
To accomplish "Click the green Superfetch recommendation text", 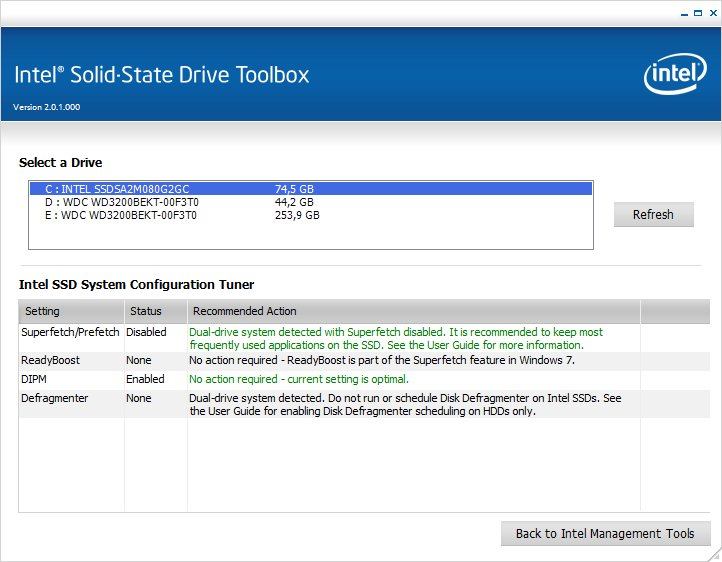I will pos(396,338).
